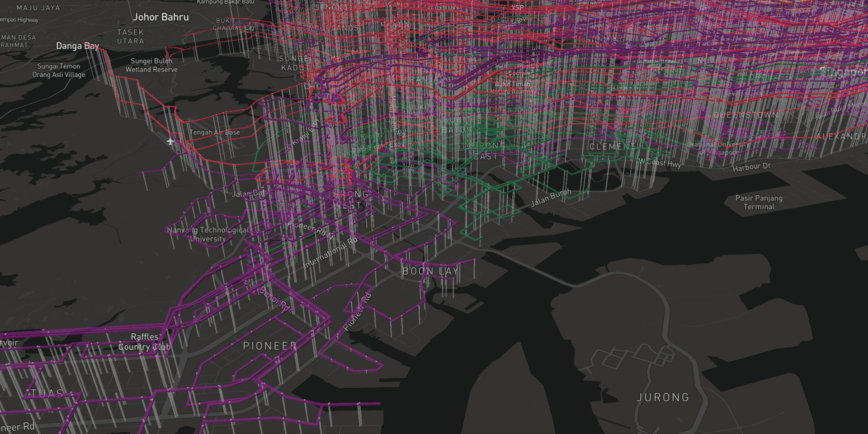868x434 pixels.
Task: Click the Jalan Buroh road label
Action: tap(551, 198)
